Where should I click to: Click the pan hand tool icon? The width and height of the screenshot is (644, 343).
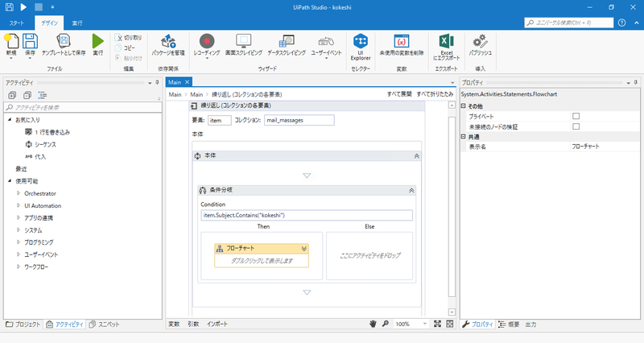point(373,324)
